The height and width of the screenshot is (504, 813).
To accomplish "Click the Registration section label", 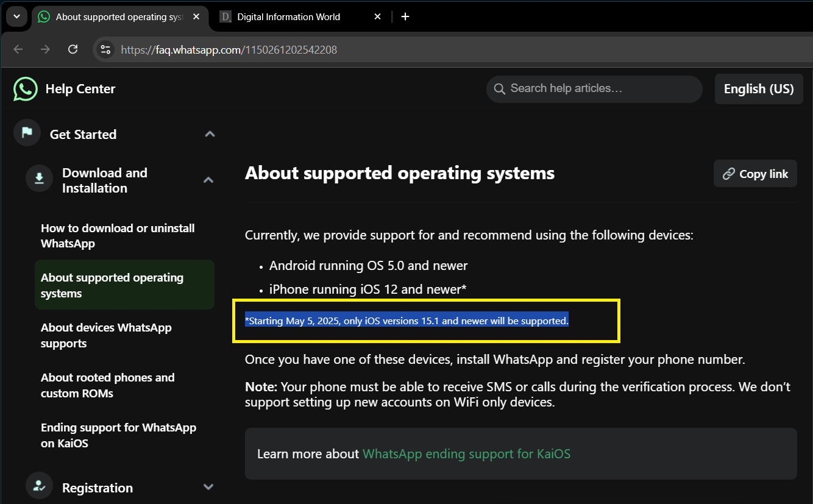I will (98, 488).
